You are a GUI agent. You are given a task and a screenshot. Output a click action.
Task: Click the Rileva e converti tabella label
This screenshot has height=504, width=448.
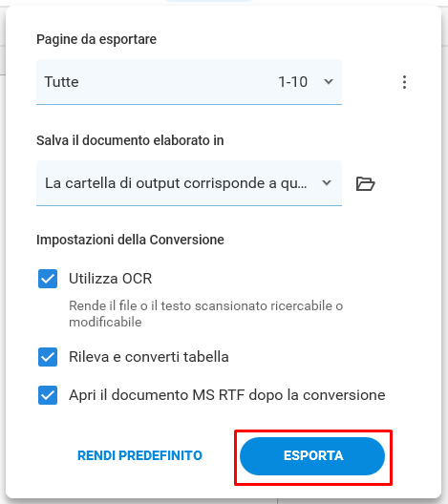coord(149,357)
